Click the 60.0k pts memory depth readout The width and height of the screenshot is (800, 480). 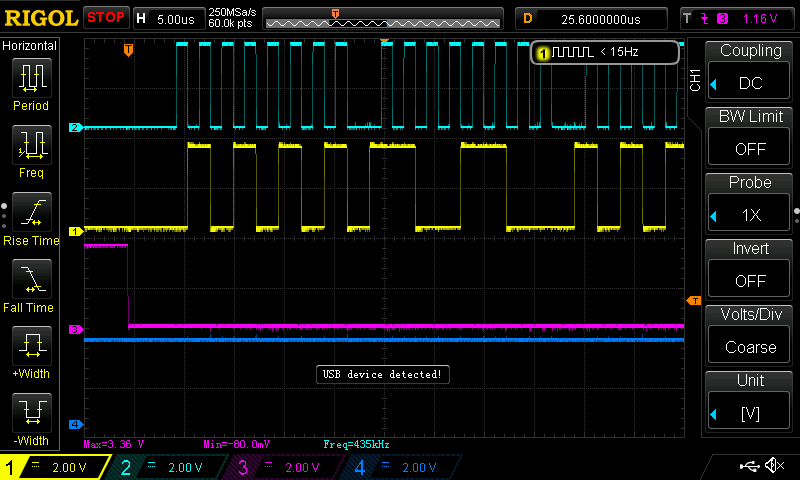tap(230, 23)
